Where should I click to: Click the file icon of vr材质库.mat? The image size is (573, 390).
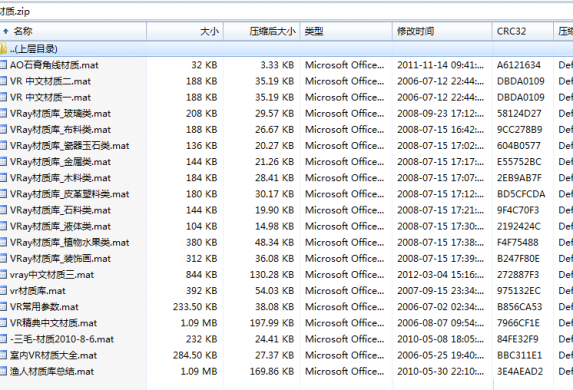coord(3,291)
